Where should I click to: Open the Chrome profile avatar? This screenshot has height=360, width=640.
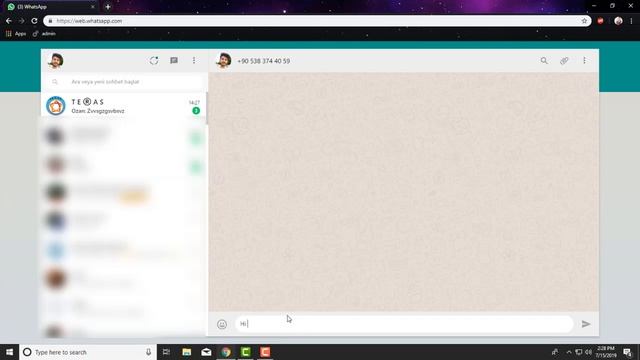click(618, 21)
